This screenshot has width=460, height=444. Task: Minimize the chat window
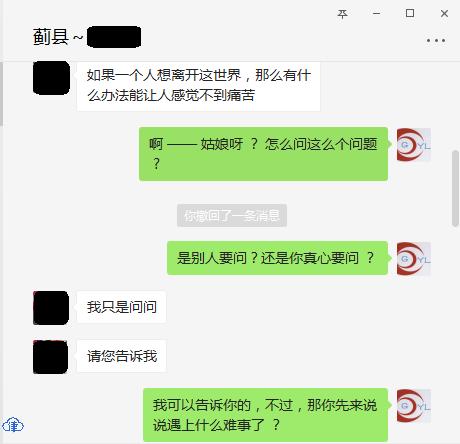coord(377,14)
